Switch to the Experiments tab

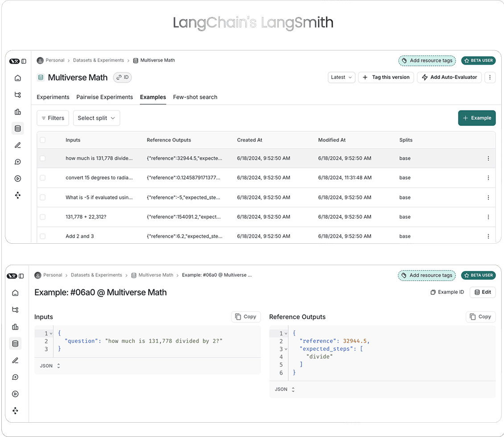pos(53,97)
